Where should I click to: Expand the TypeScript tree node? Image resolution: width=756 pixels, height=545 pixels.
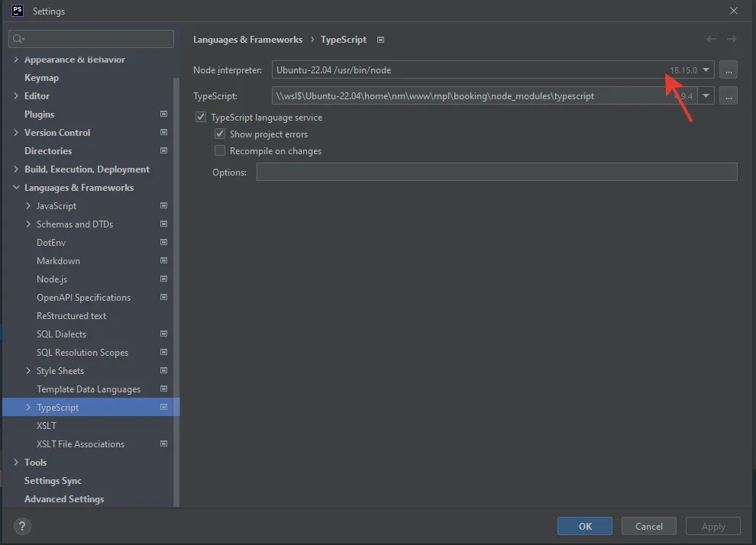pos(28,407)
